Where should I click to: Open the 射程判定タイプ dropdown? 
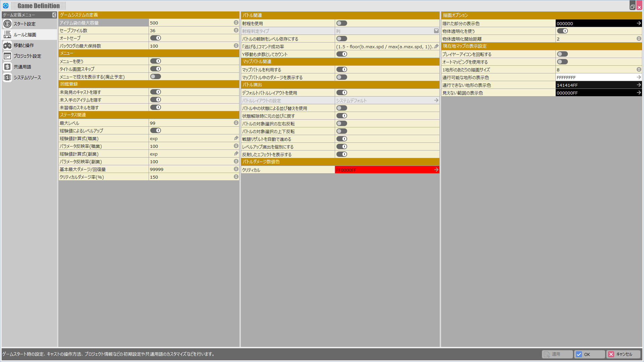436,31
